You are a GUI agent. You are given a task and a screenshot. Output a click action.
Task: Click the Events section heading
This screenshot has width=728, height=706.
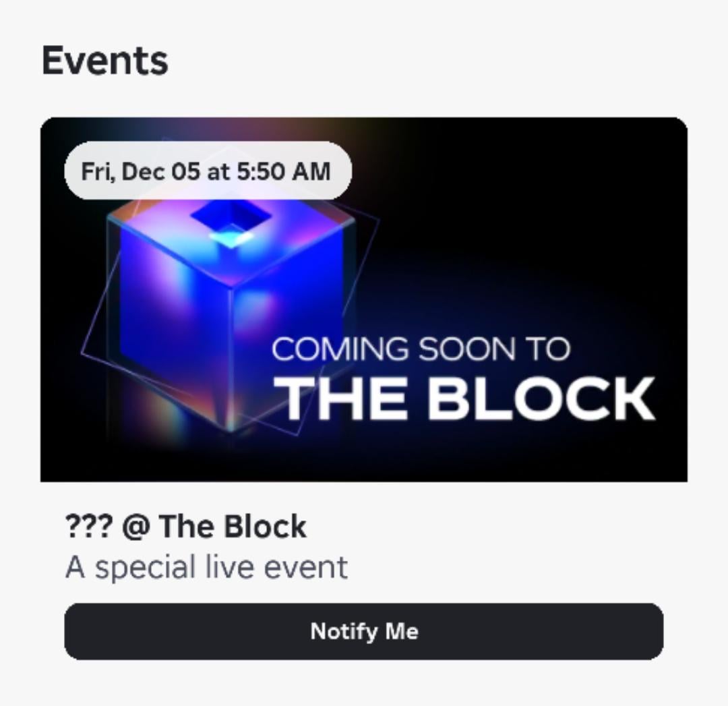coord(104,61)
